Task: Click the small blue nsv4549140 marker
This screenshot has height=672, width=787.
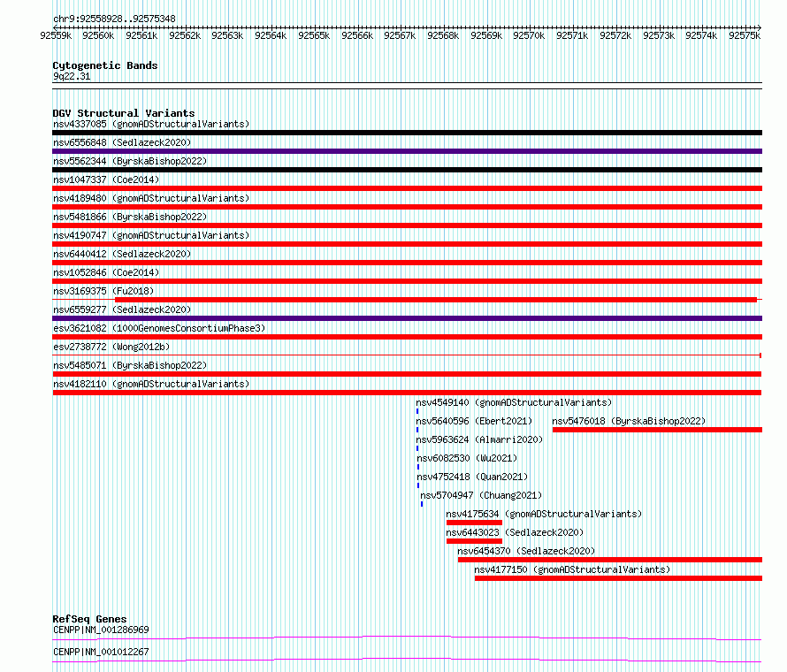Action: click(x=417, y=411)
